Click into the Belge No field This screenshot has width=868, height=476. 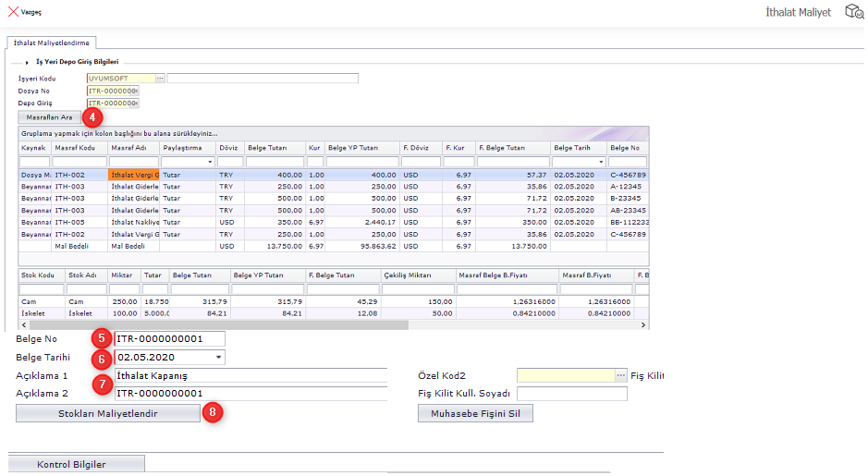[169, 339]
